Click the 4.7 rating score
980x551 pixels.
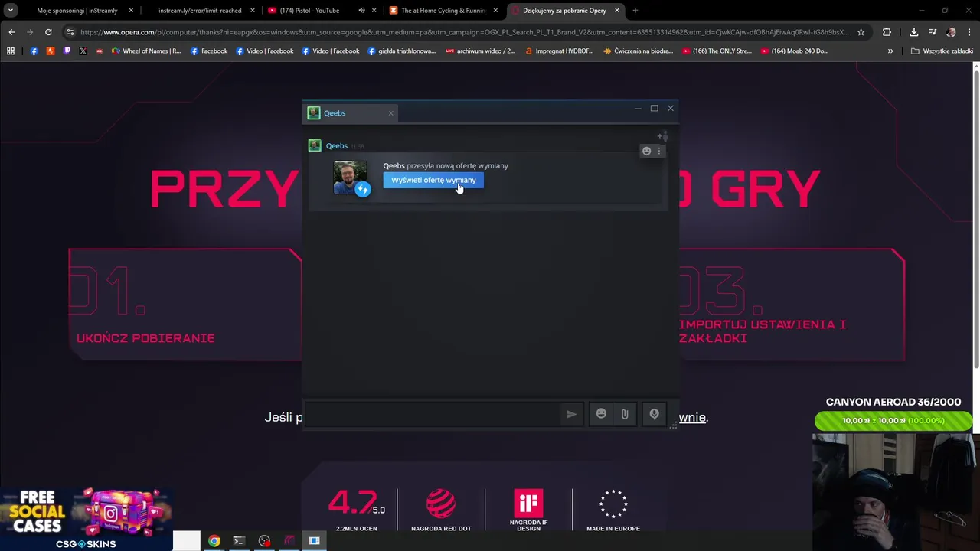click(356, 504)
